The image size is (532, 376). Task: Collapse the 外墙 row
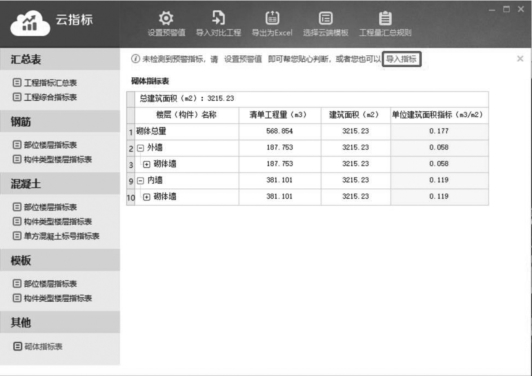pos(140,148)
